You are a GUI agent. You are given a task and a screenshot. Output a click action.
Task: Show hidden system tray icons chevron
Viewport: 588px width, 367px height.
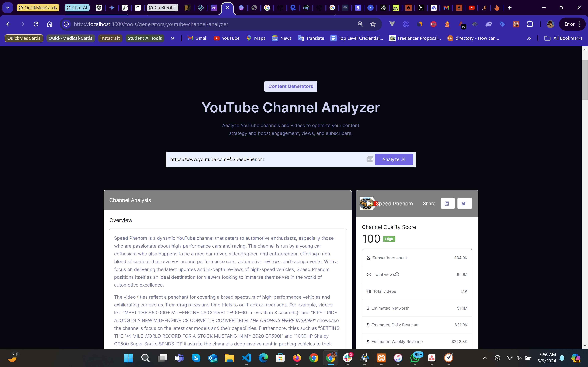[485, 358]
